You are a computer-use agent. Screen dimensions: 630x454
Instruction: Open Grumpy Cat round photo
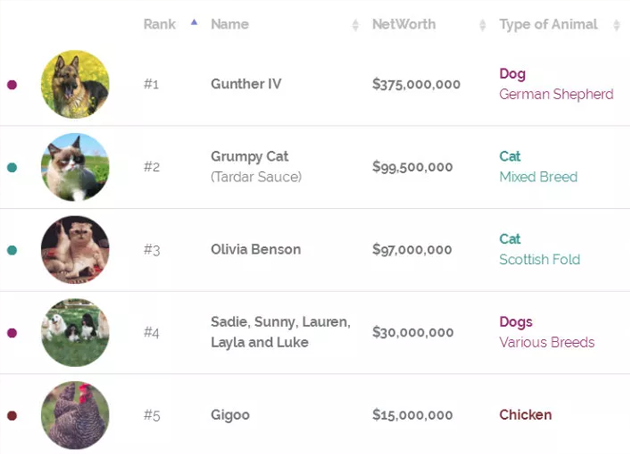pos(75,167)
